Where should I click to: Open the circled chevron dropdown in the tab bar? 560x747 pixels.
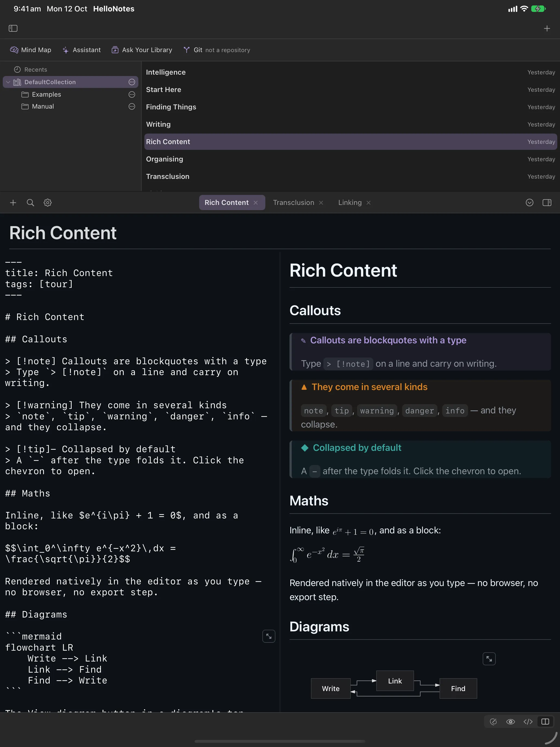pos(529,202)
